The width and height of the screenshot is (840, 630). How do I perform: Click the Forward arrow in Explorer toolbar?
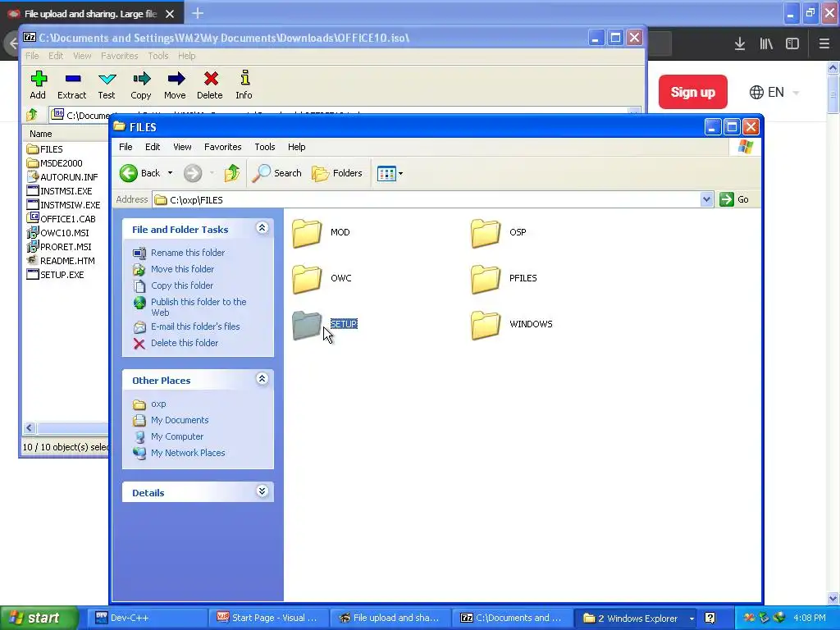click(193, 173)
